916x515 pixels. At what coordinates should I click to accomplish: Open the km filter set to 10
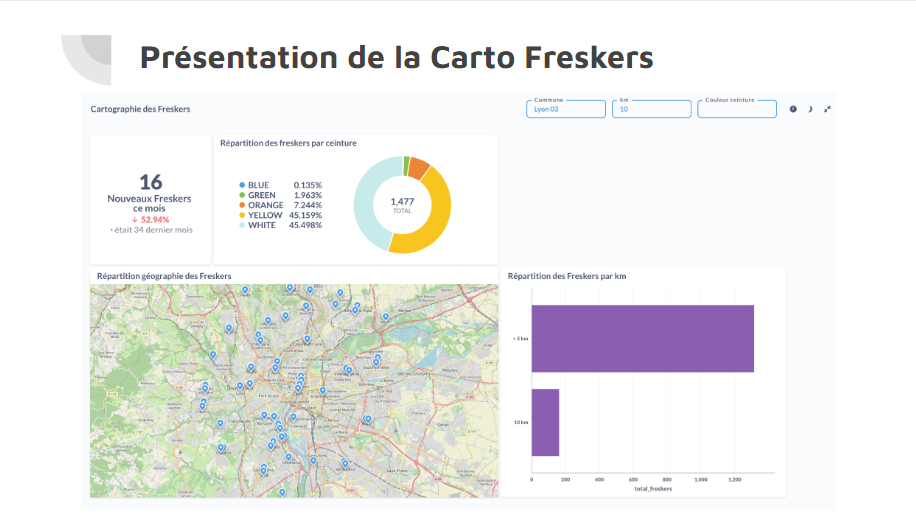[651, 109]
